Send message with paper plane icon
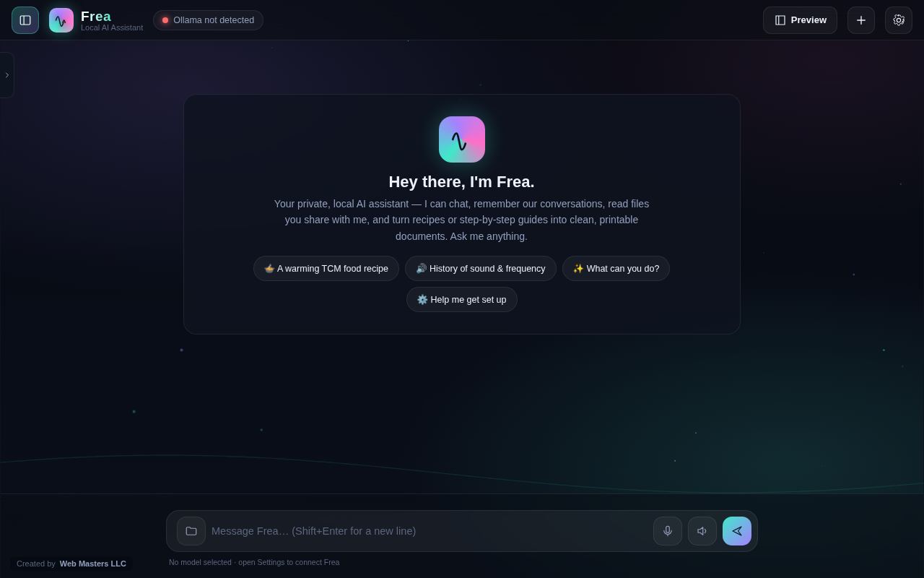Image resolution: width=924 pixels, height=578 pixels. tap(737, 531)
